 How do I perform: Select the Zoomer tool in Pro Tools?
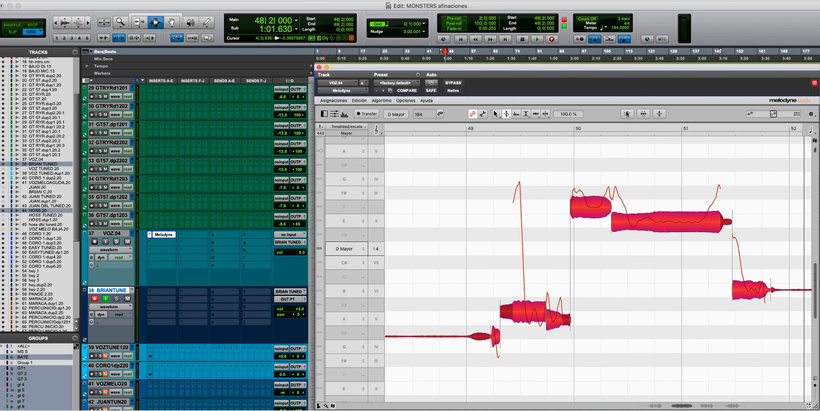point(121,22)
